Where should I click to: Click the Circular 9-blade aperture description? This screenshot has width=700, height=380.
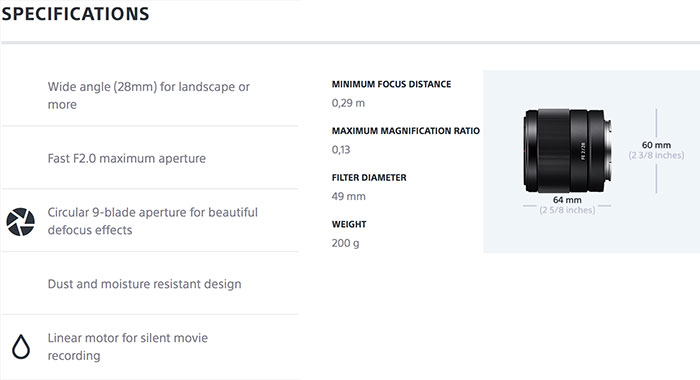[x=153, y=221]
